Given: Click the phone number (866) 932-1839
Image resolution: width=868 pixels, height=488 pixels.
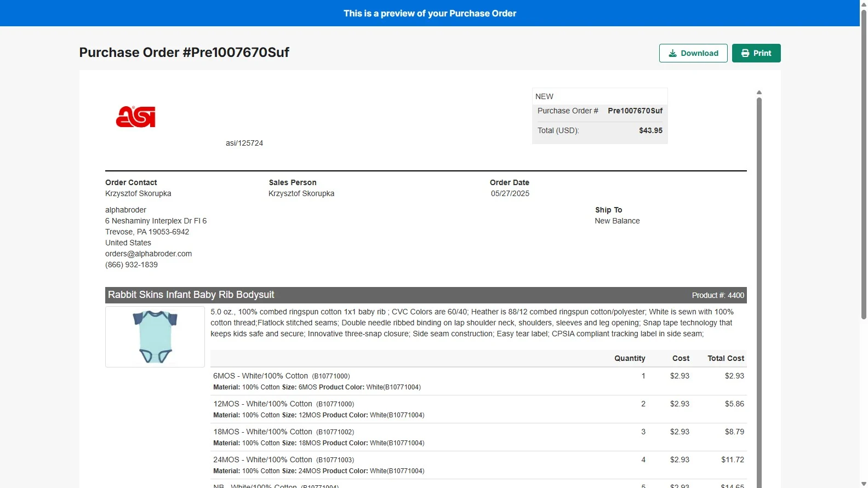Looking at the screenshot, I should 132,265.
